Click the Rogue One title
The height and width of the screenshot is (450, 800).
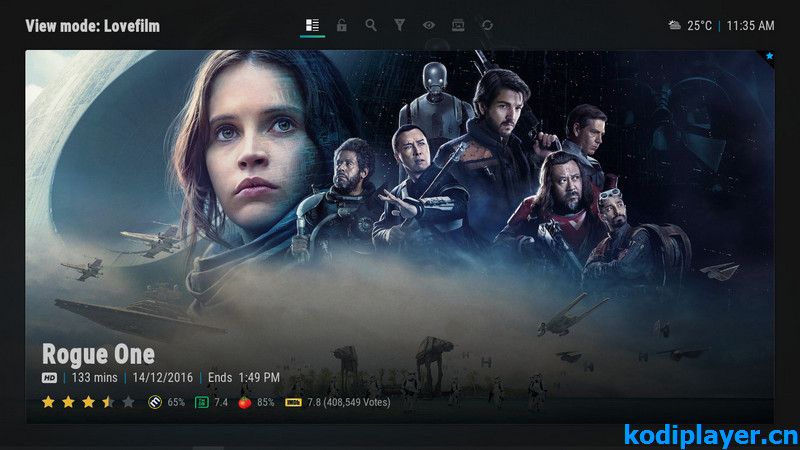(x=98, y=354)
